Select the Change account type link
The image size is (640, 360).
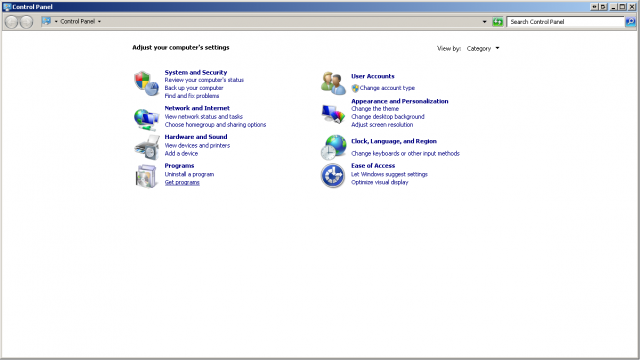pos(387,88)
